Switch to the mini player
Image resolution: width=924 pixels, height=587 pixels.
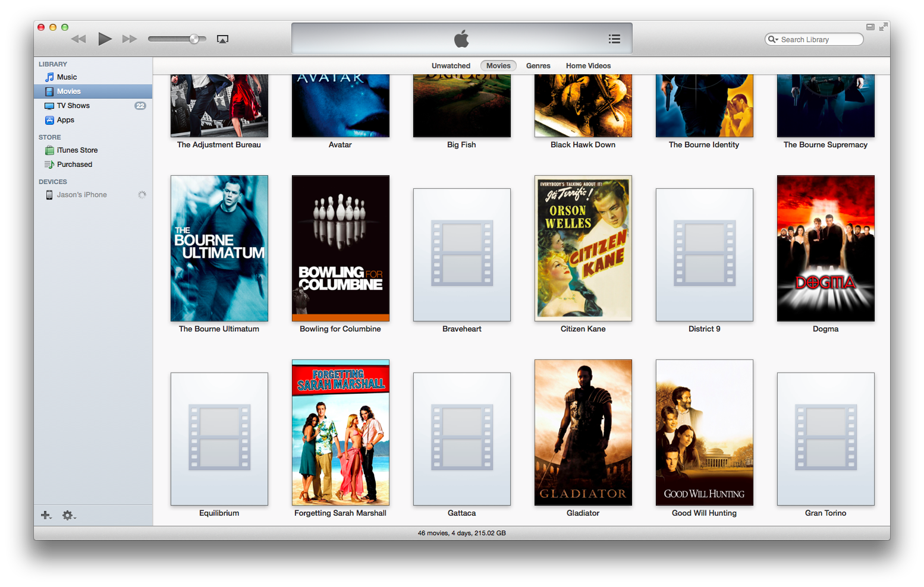coord(870,27)
